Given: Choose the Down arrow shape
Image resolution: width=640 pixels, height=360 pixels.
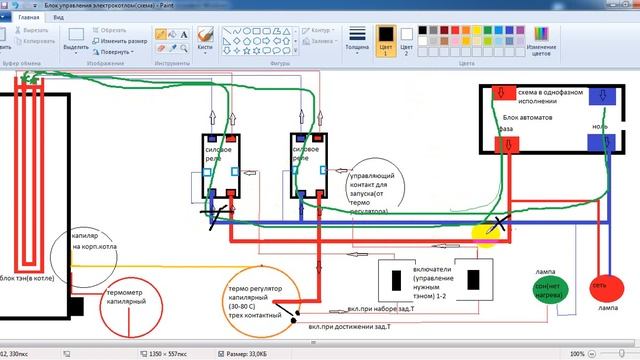Looking at the screenshot, I should point(227,51).
